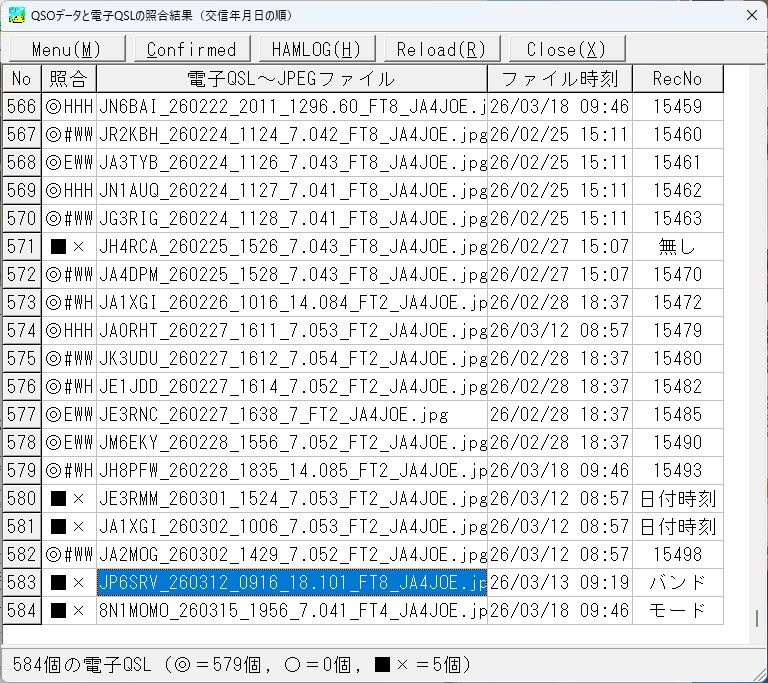The width and height of the screenshot is (768, 683).
Task: Click the Confirmed button
Action: (x=192, y=49)
